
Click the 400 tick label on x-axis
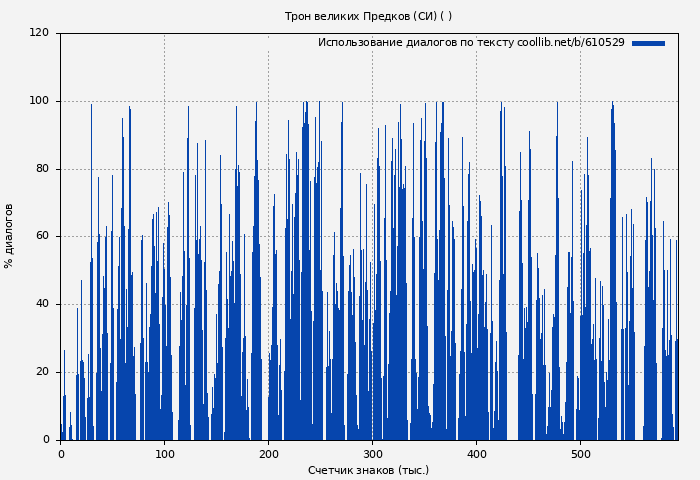pos(477,454)
